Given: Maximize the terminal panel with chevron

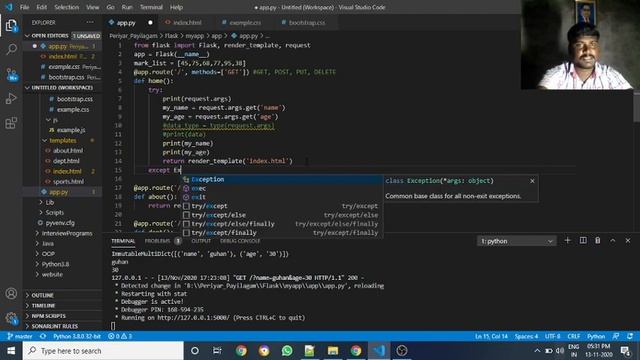Looking at the screenshot, I should coord(613,241).
